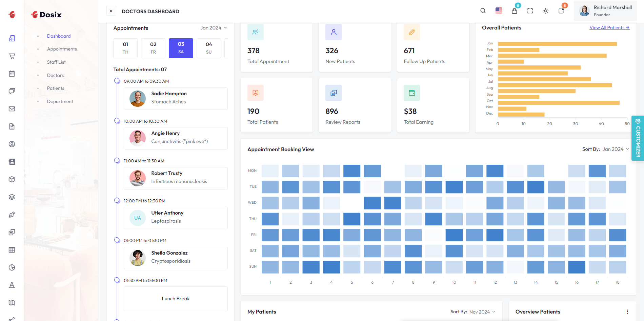Open Utler Anthony appointment card
The image size is (644, 321).
(176, 218)
